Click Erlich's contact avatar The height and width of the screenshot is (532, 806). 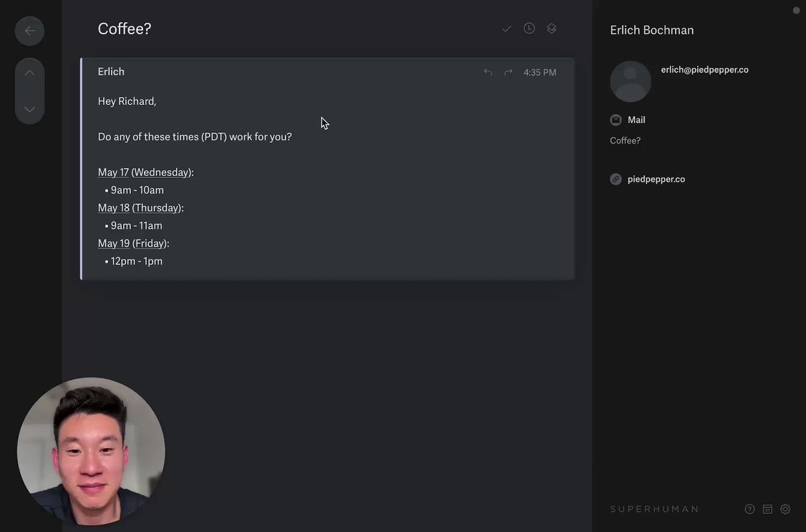coord(630,81)
